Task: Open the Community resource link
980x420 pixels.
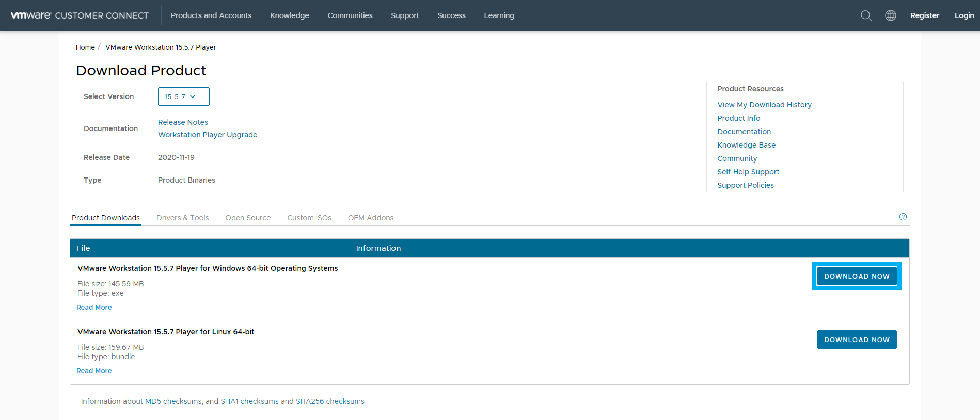Action: click(737, 158)
